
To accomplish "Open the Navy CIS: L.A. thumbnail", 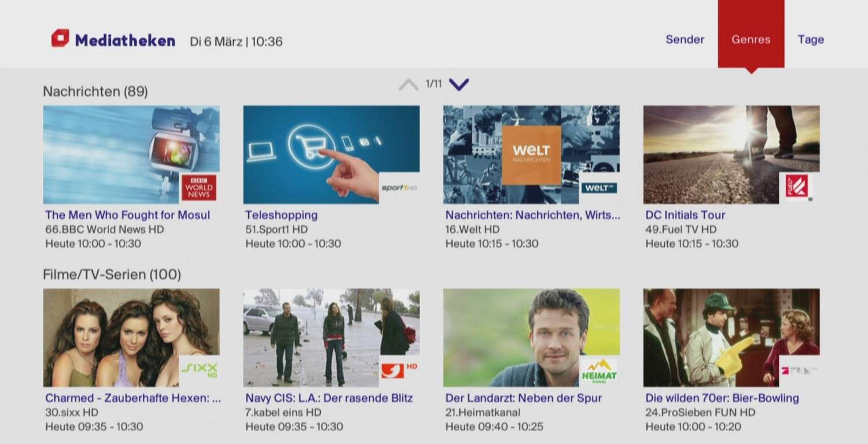I will 331,338.
